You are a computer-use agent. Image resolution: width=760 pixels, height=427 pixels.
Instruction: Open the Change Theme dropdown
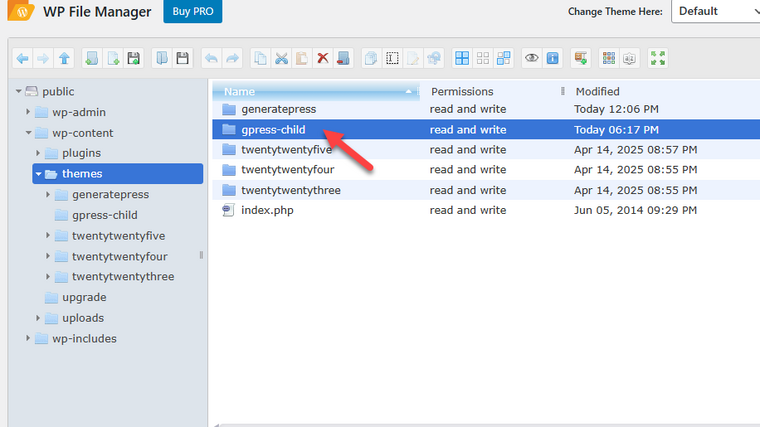[x=715, y=11]
